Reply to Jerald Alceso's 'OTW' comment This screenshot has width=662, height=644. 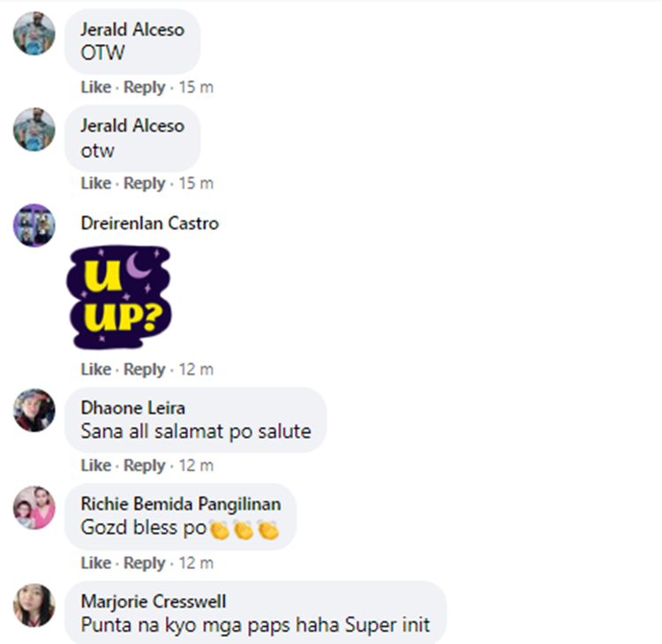(144, 87)
